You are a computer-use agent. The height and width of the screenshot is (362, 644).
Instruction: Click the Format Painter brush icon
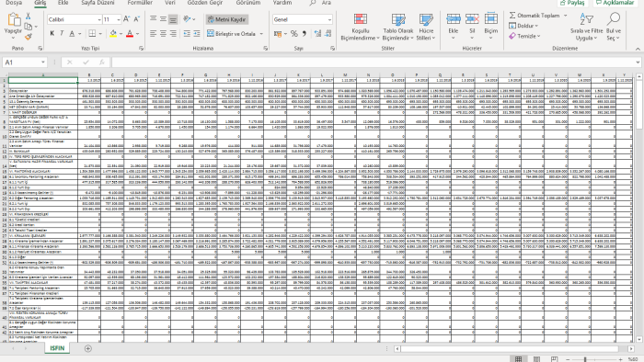[28, 38]
